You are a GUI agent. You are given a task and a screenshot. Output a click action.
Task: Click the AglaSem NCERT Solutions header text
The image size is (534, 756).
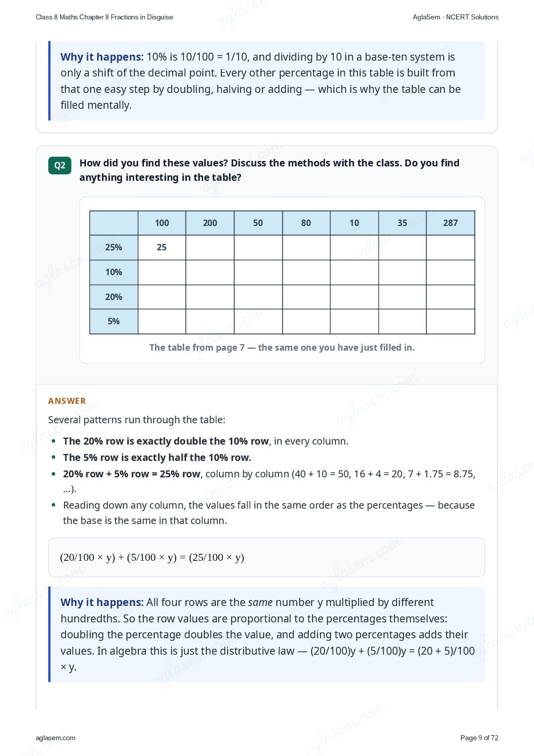pyautogui.click(x=456, y=17)
